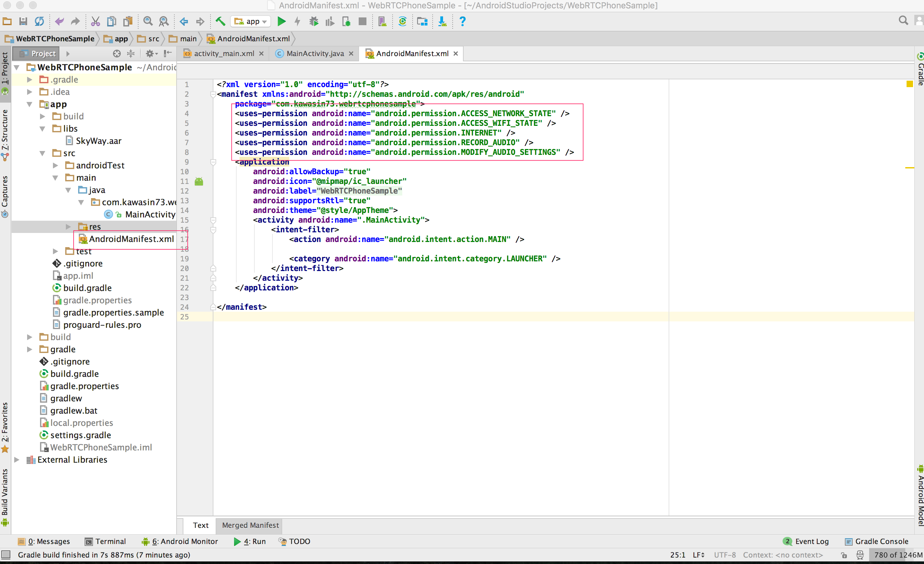Screen dimensions: 924x564
Task: Click the Undo arrow icon
Action: (59, 21)
